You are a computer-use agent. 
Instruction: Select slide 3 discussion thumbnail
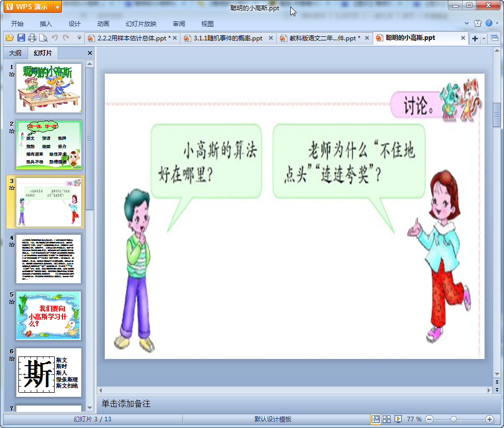[49, 202]
